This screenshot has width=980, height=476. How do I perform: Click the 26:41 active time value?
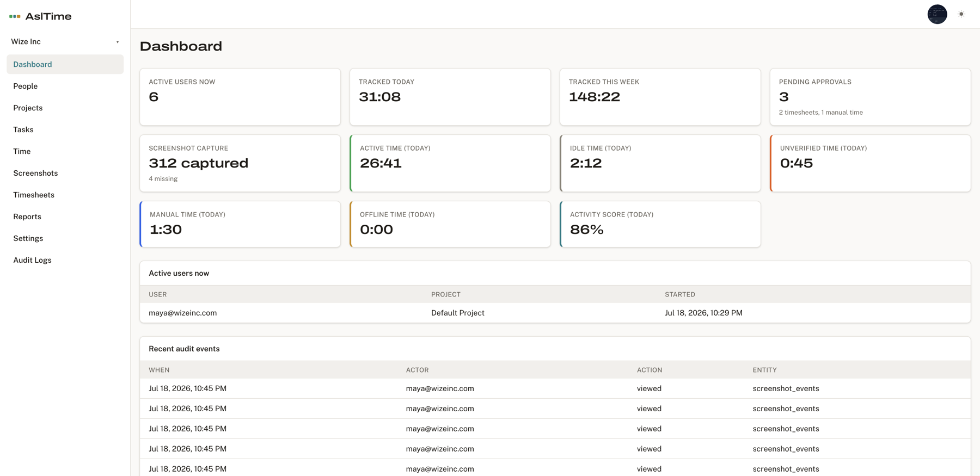click(381, 163)
